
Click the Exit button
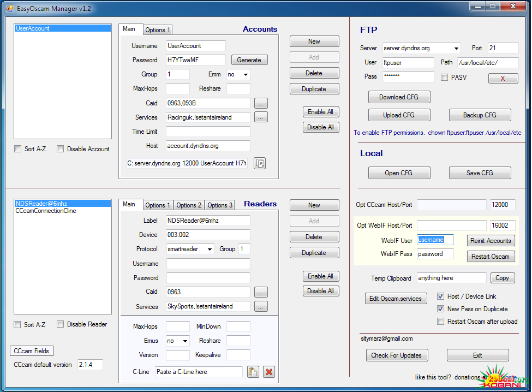478,355
